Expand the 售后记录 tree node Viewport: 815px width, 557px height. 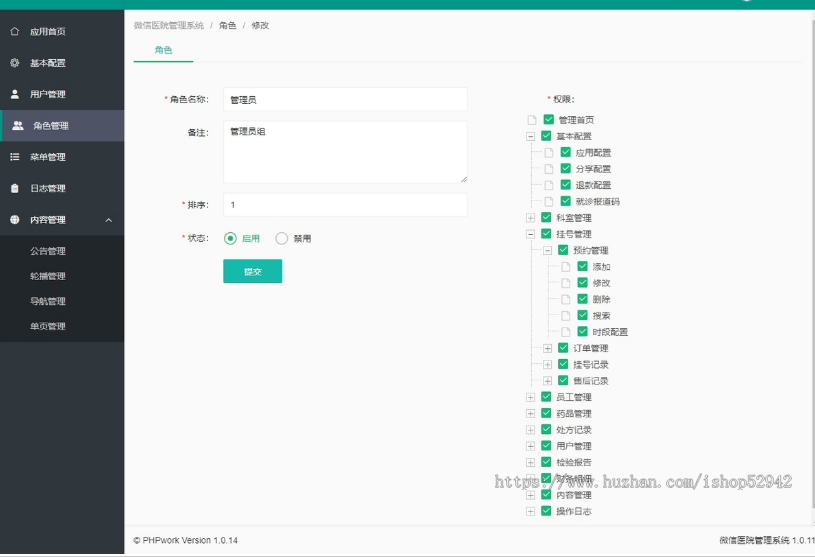(x=547, y=381)
